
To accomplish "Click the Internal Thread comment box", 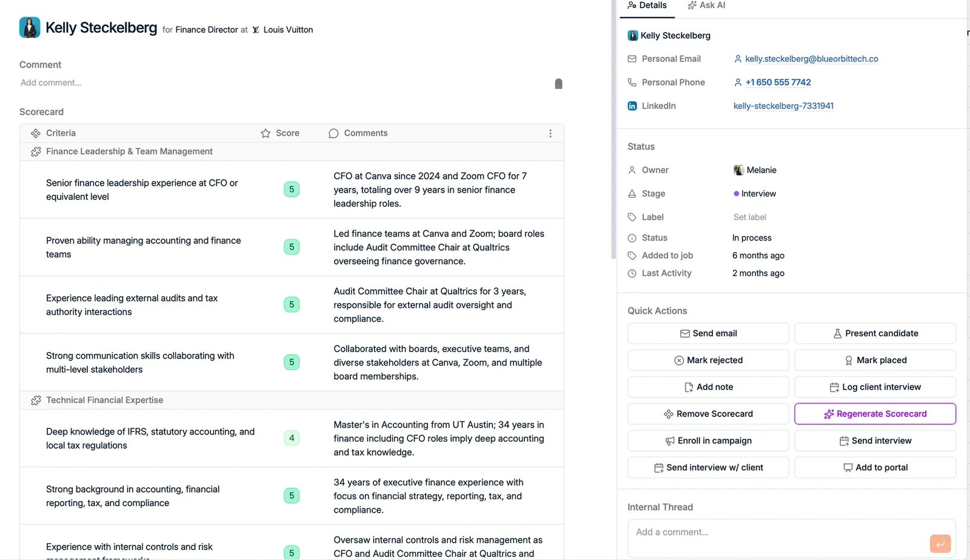I will pos(792,538).
